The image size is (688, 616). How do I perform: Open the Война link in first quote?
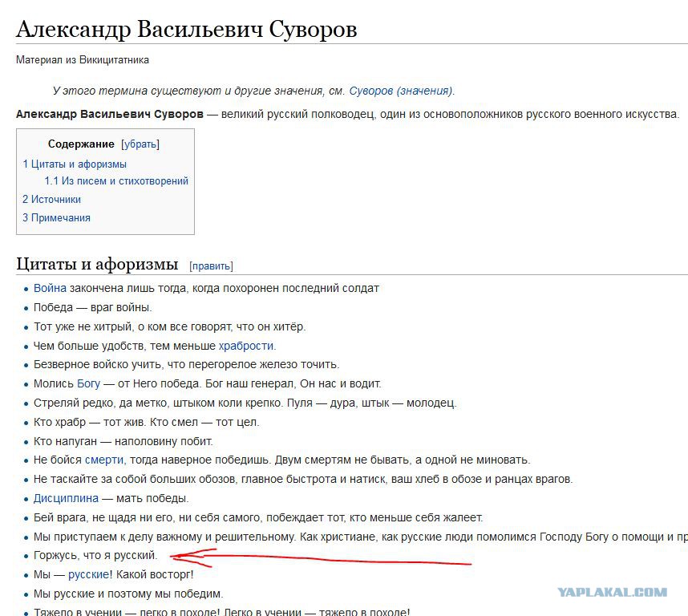coord(50,288)
